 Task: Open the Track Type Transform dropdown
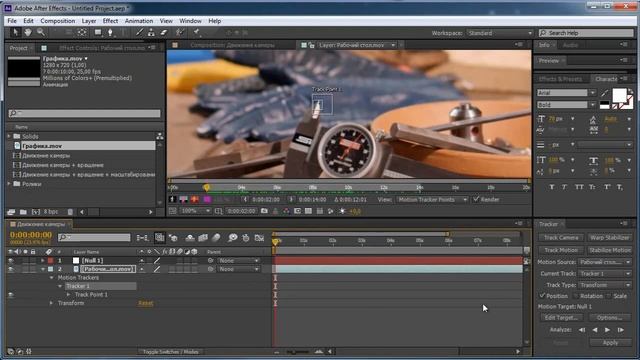pyautogui.click(x=604, y=285)
